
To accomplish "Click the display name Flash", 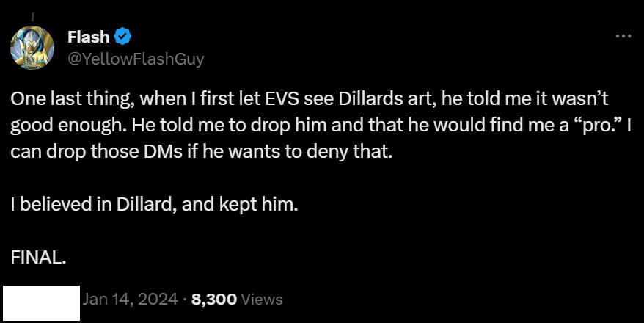I will [x=88, y=37].
